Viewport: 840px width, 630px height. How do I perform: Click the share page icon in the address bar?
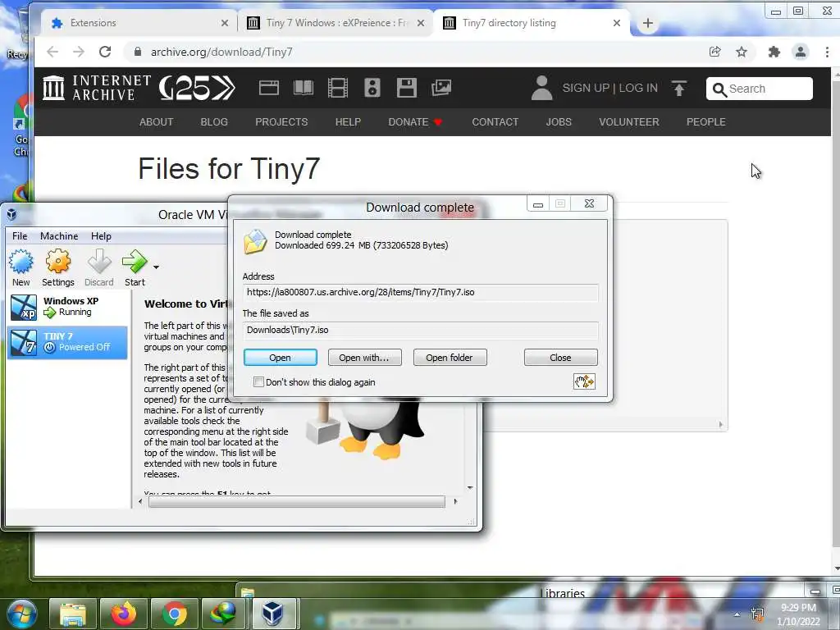coord(714,52)
